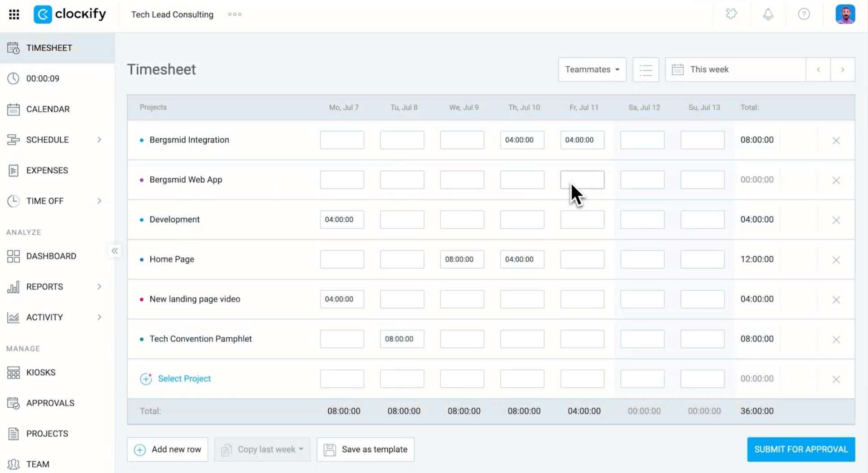Click the apps grid icon top left
868x473 pixels.
14,14
